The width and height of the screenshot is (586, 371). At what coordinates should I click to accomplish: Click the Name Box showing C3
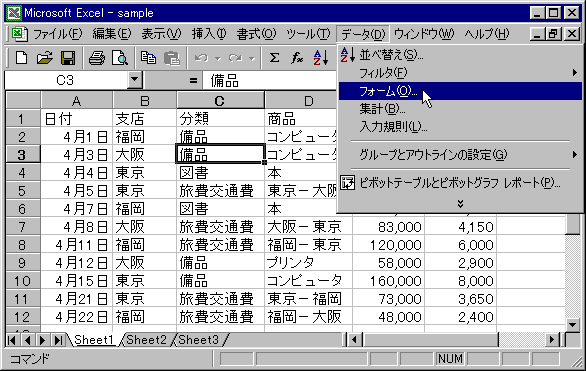(67, 80)
